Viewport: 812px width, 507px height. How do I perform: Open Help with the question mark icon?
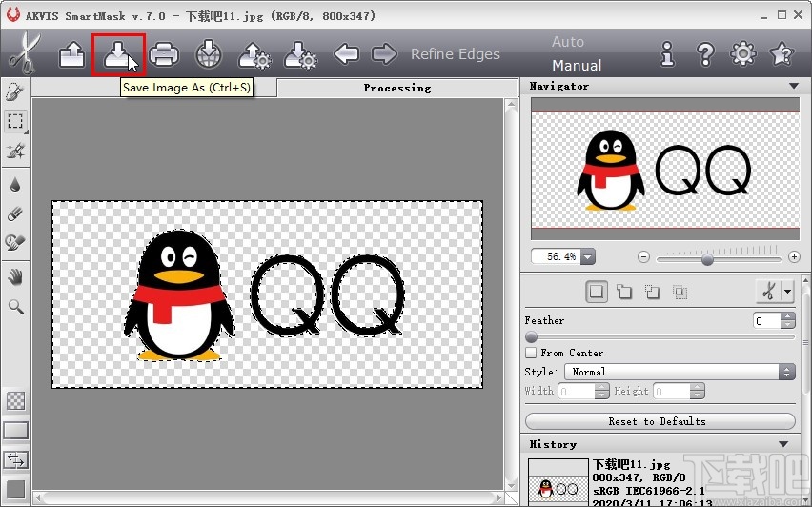[705, 54]
